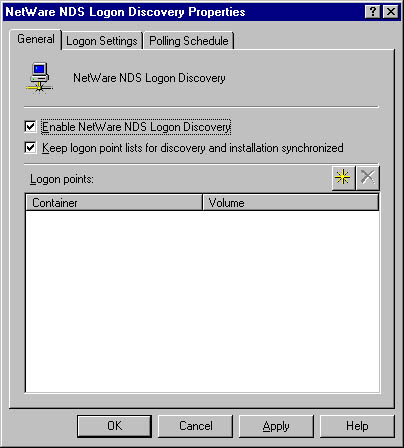Toggle Keep logon point lists synchronized checkbox
404x448 pixels.
(x=30, y=148)
